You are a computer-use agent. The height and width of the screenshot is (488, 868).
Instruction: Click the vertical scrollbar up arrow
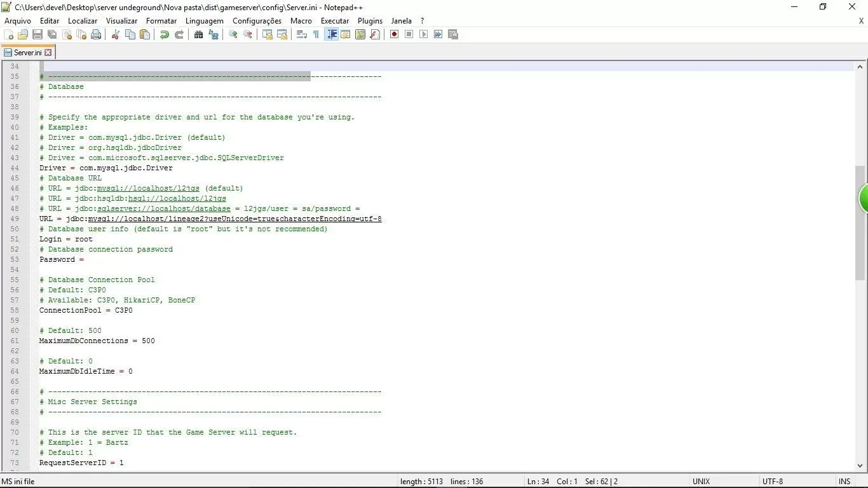860,67
